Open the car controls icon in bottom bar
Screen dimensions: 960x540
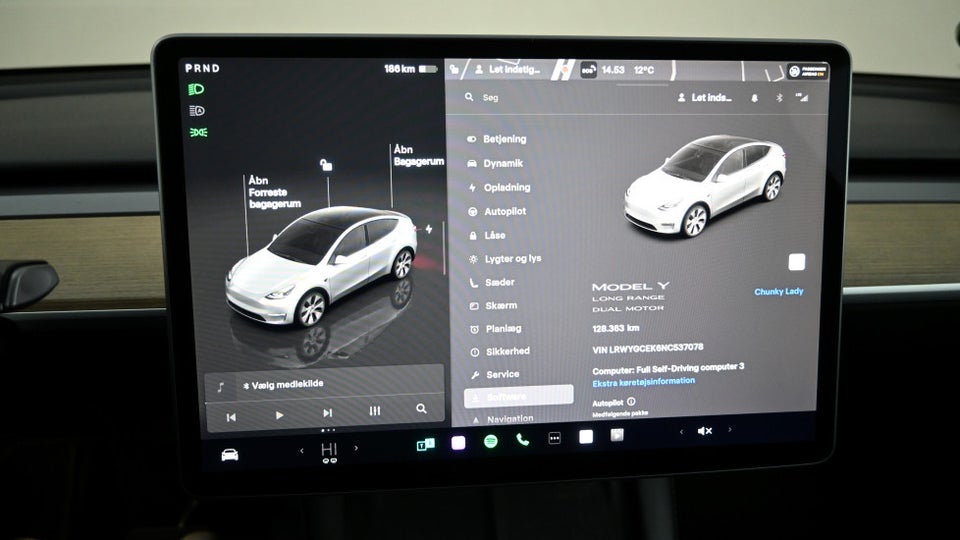[230, 455]
